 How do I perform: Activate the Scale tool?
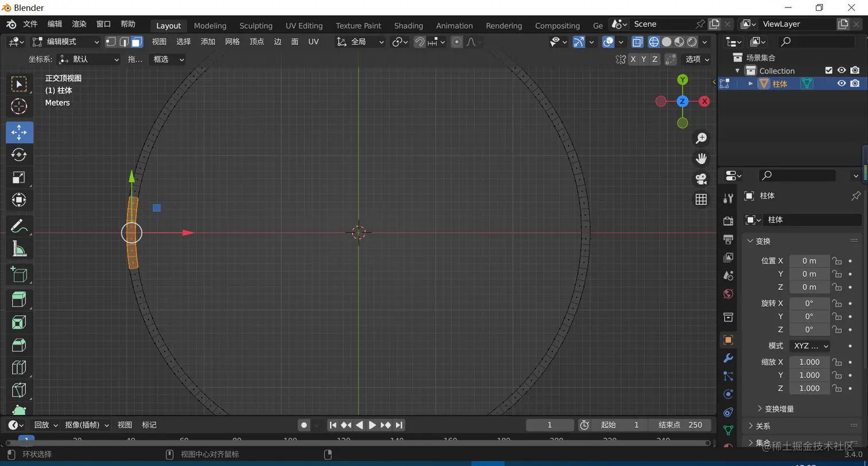(19, 177)
